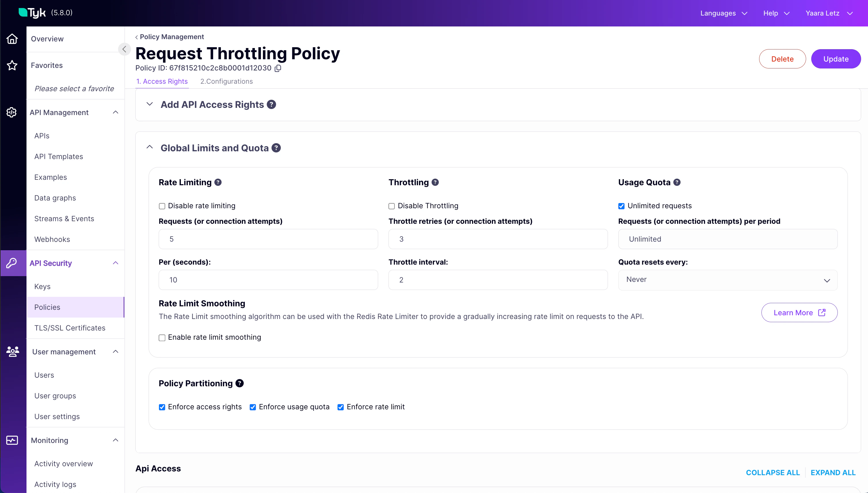868x493 pixels.
Task: Uncheck Unlimited requests
Action: 621,206
